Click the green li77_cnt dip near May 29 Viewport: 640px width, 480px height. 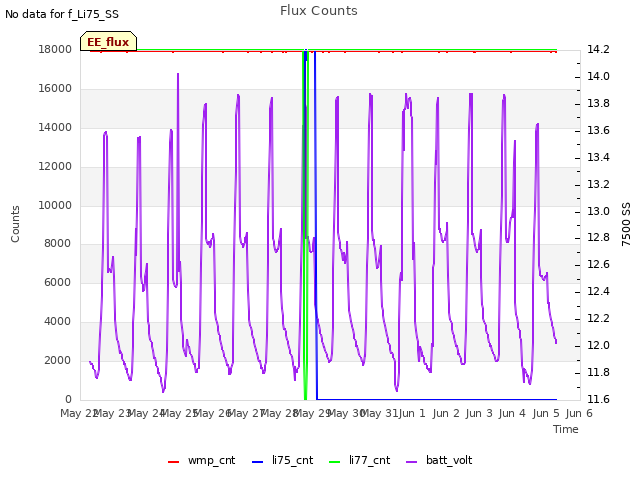[305, 224]
